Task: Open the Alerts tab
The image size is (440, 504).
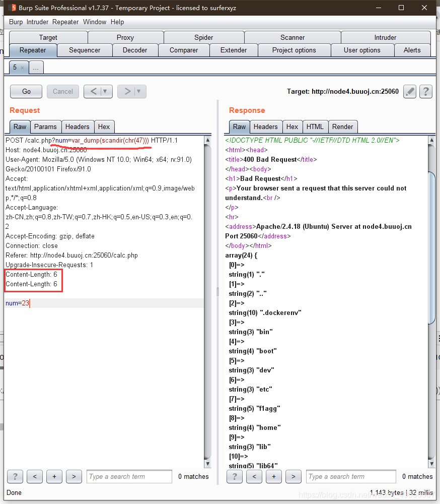Action: point(412,50)
